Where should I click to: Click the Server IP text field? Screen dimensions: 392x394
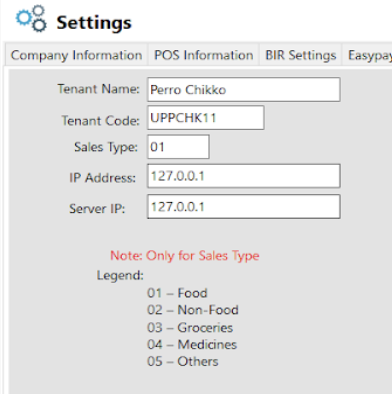click(x=244, y=207)
